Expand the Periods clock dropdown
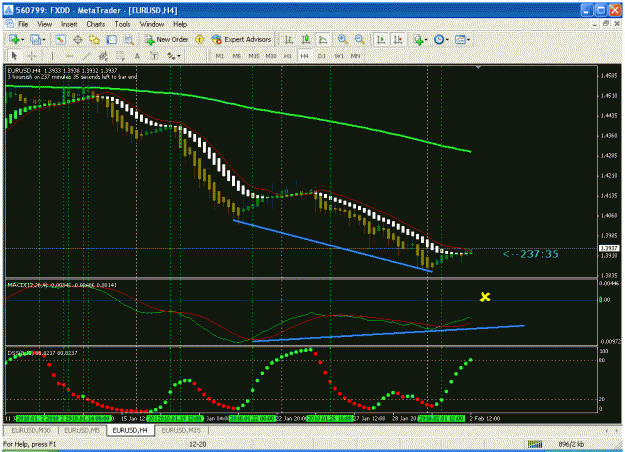 click(447, 39)
